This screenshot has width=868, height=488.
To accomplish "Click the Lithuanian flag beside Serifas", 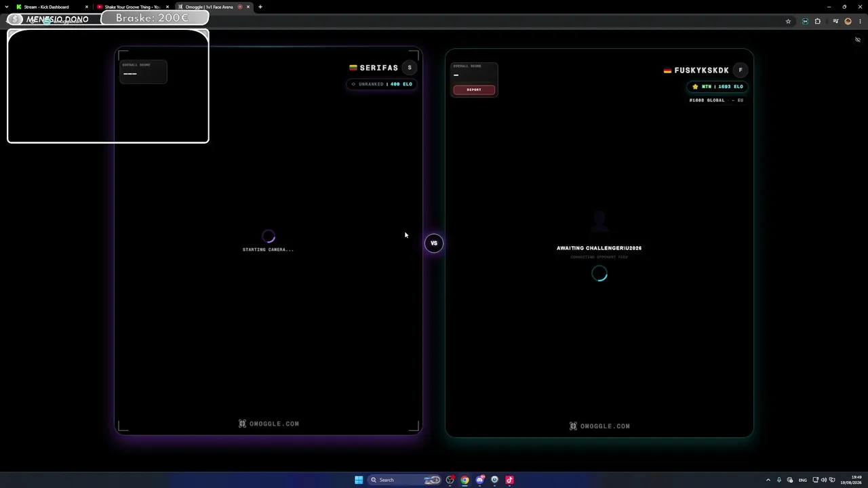I will point(353,68).
